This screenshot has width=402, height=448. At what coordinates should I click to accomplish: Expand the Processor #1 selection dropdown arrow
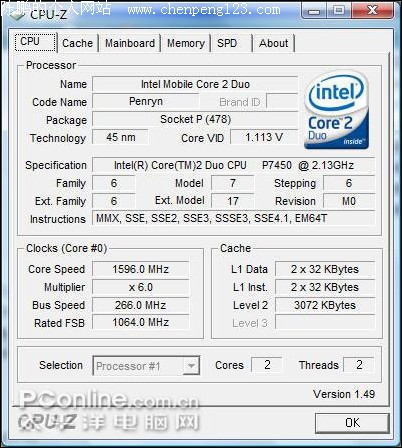click(191, 366)
